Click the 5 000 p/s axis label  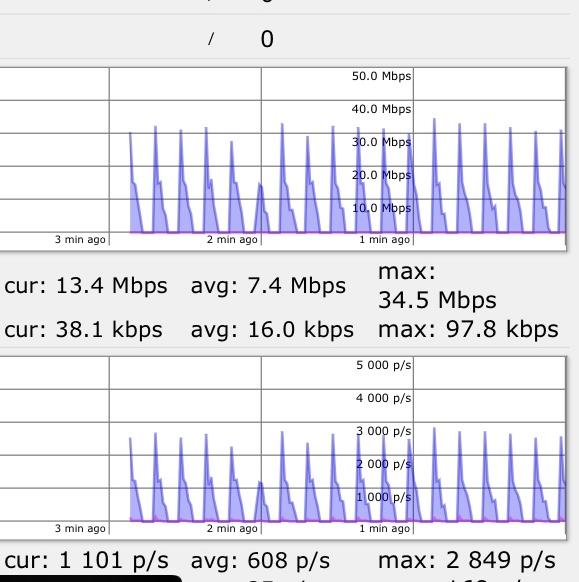[x=383, y=365]
